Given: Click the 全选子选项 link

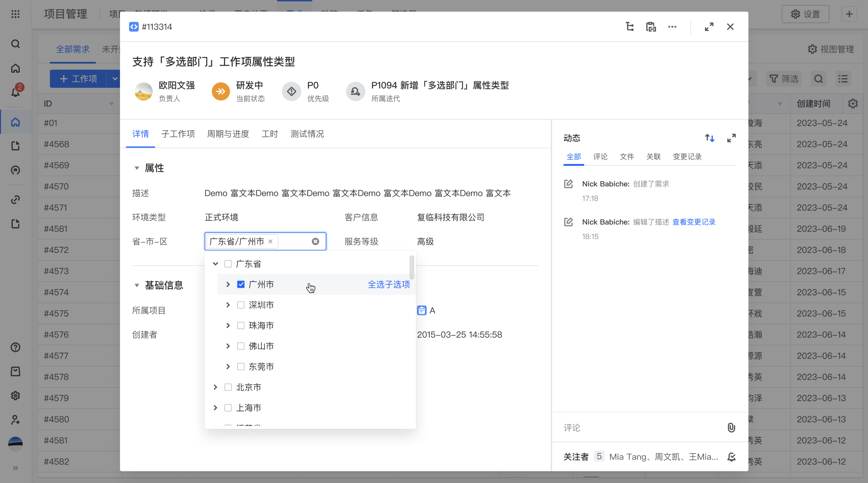Looking at the screenshot, I should click(x=388, y=284).
